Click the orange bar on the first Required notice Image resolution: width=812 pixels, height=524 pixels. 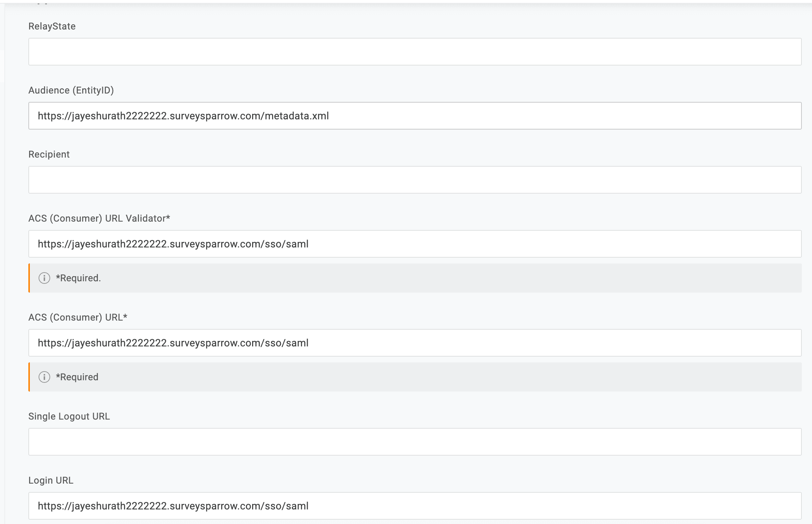click(x=29, y=278)
